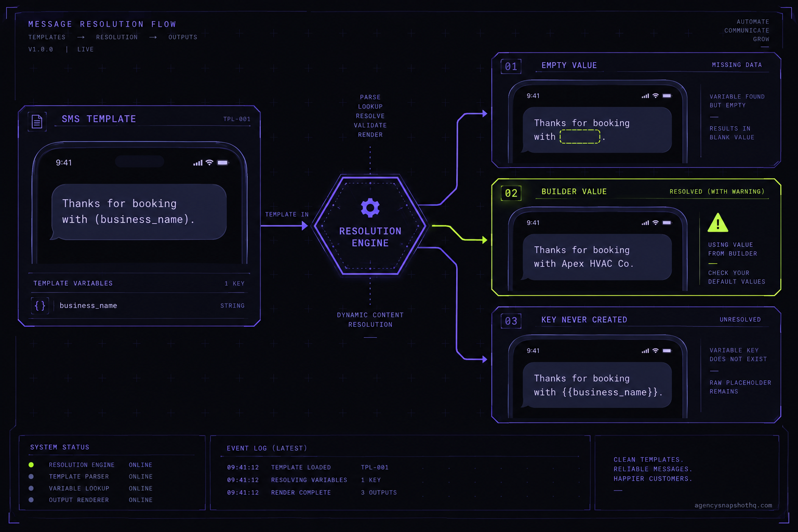Click the LIVE status label in header
Viewport: 798px width, 532px height.
[86, 49]
